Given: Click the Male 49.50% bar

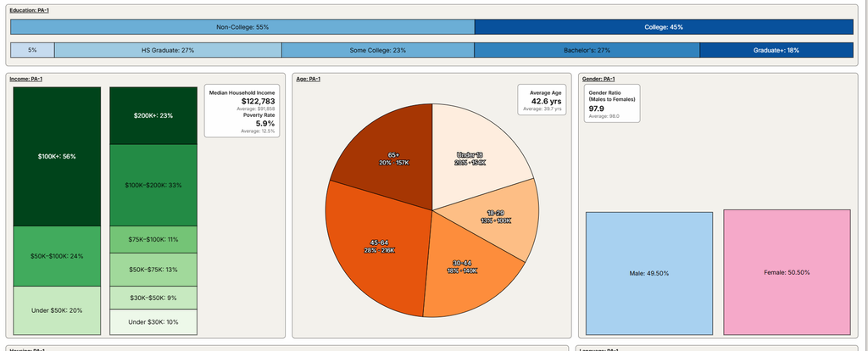Looking at the screenshot, I should point(649,274).
